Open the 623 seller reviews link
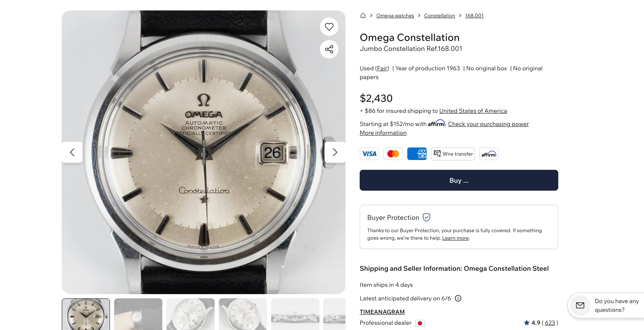 [549, 323]
